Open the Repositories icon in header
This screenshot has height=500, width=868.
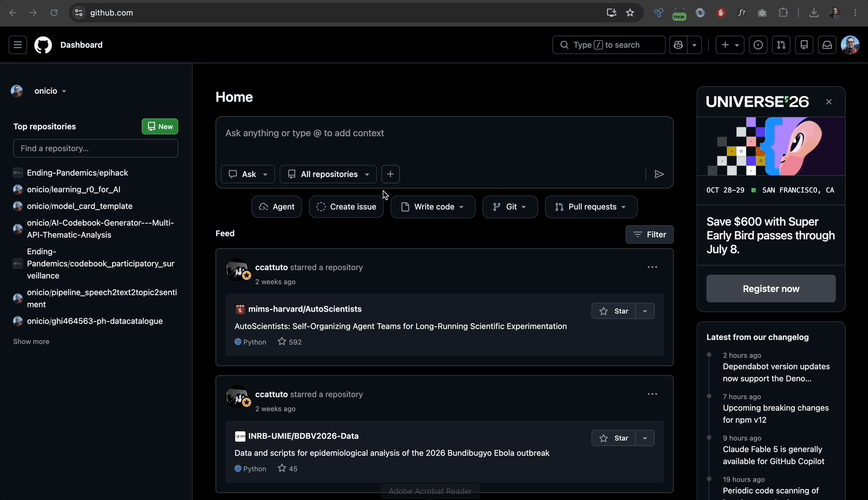tap(804, 45)
